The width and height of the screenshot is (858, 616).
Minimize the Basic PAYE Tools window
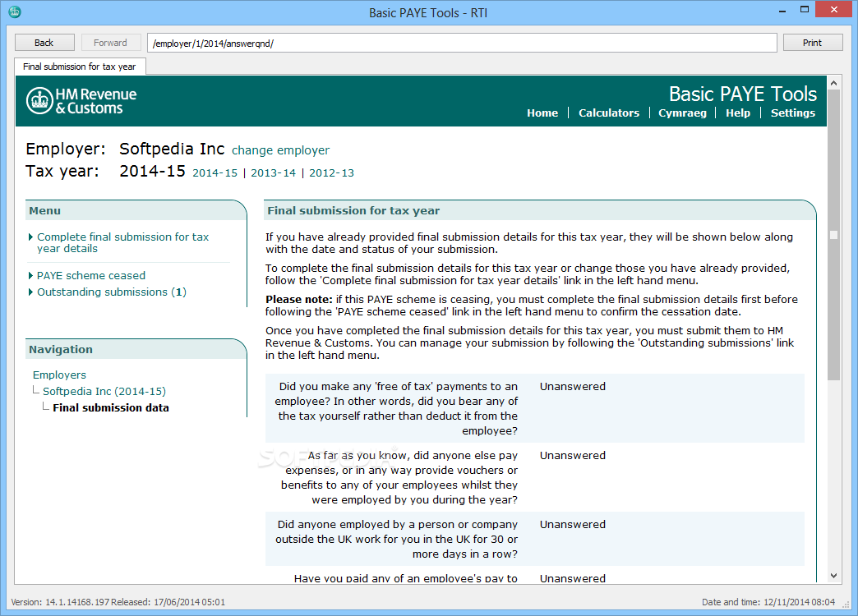[782, 11]
